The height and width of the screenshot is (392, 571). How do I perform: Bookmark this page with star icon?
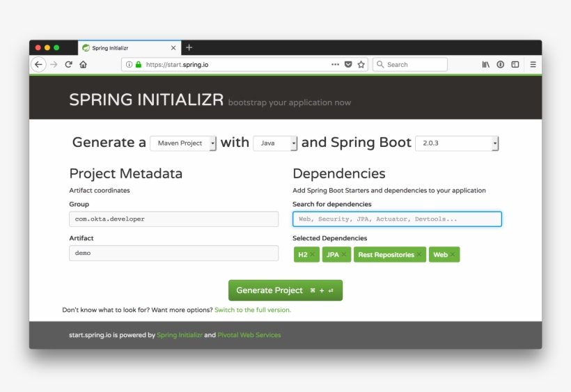point(361,65)
